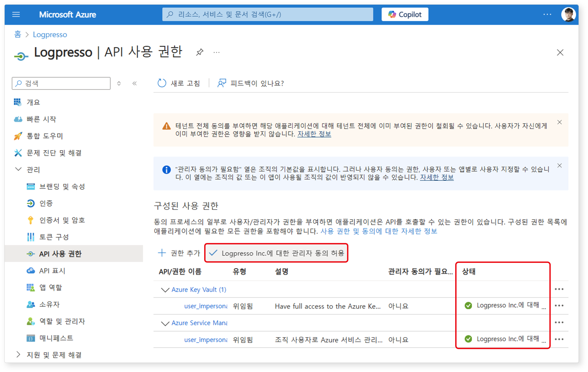The width and height of the screenshot is (588, 372).
Task: Grant admin consent for Logpresso Inc.
Action: coord(276,253)
